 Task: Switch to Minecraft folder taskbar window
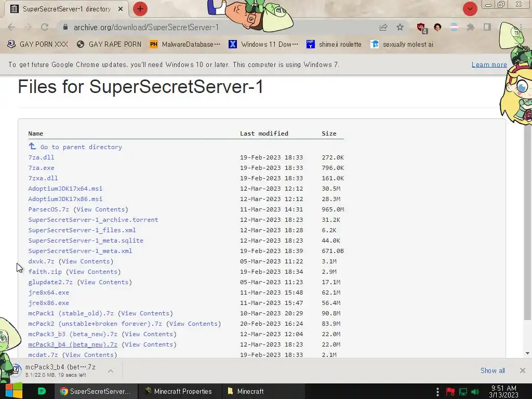pyautogui.click(x=263, y=391)
